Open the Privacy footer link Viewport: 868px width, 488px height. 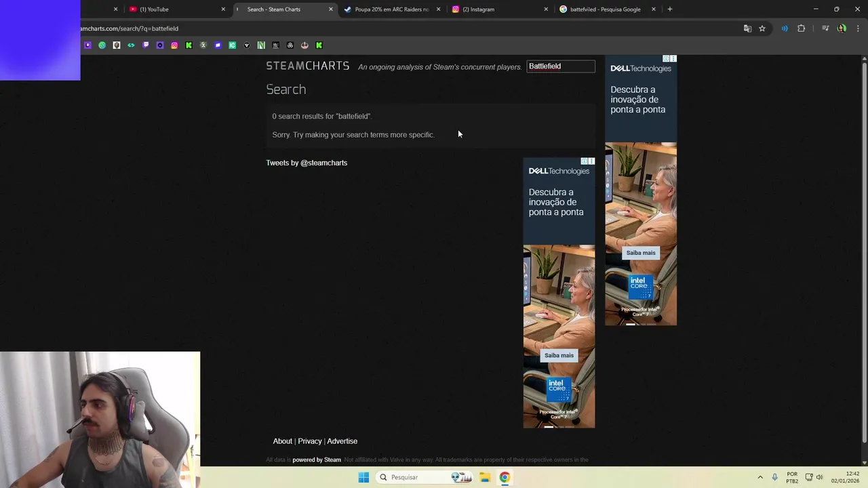point(310,441)
